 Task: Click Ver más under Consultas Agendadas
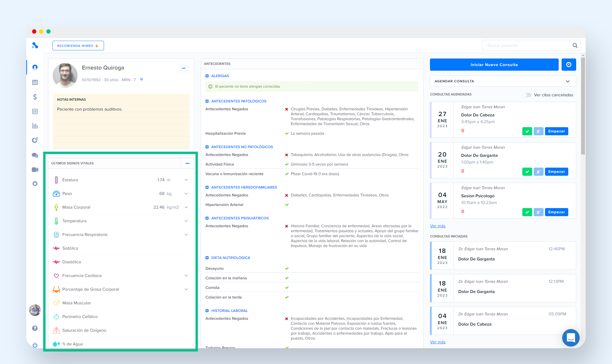[438, 226]
